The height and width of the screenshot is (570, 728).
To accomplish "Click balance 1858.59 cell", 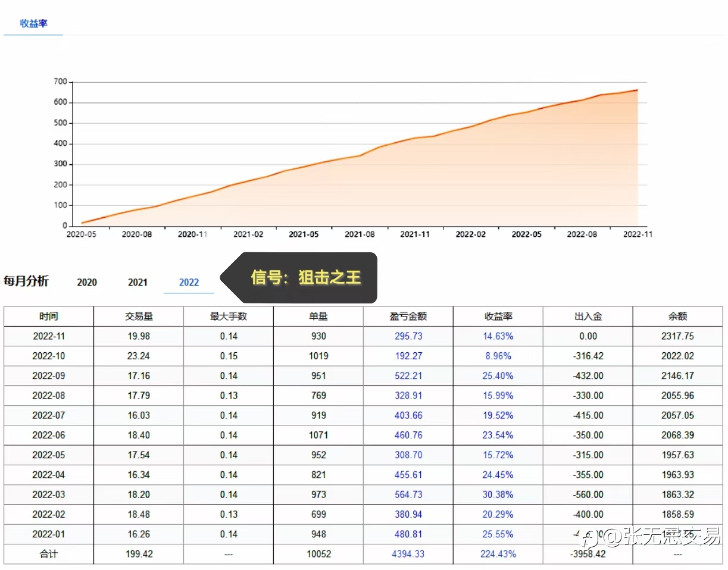I will tap(678, 514).
